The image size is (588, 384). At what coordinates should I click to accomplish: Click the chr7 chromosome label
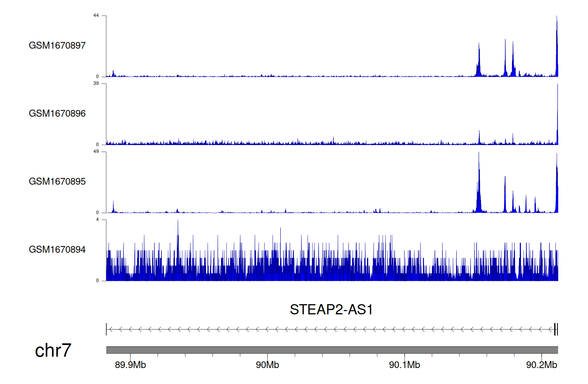pyautogui.click(x=53, y=350)
